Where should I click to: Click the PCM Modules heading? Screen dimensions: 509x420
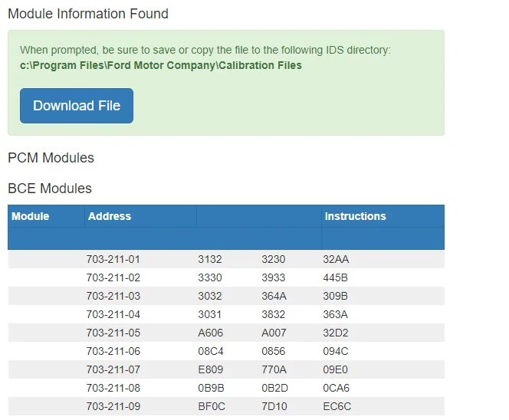(x=51, y=158)
